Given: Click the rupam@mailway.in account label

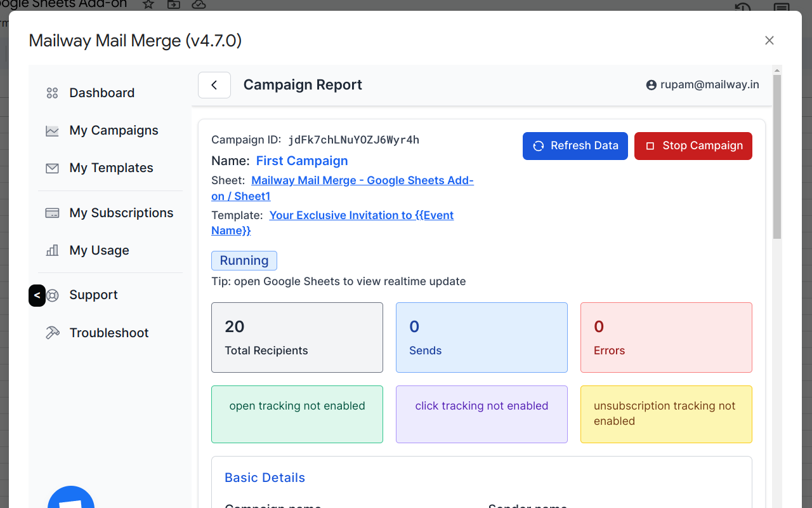Looking at the screenshot, I should tap(710, 84).
